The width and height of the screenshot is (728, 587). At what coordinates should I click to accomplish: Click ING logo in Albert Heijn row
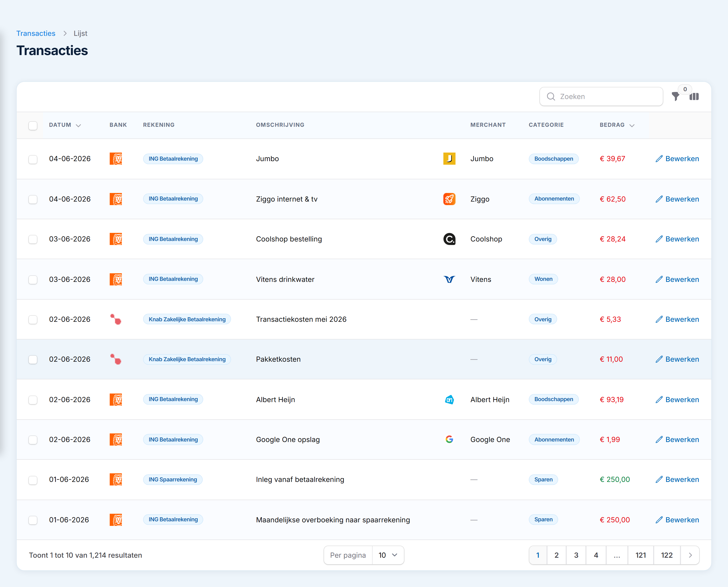coord(116,400)
